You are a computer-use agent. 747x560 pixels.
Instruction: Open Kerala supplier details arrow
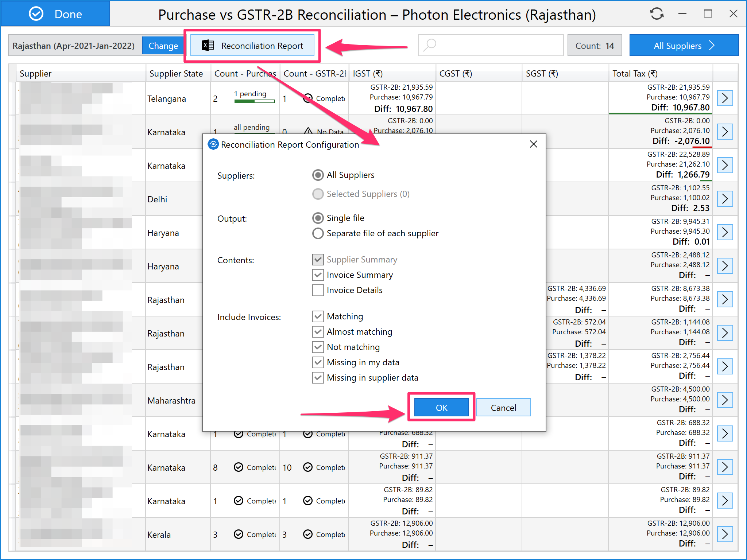click(724, 534)
